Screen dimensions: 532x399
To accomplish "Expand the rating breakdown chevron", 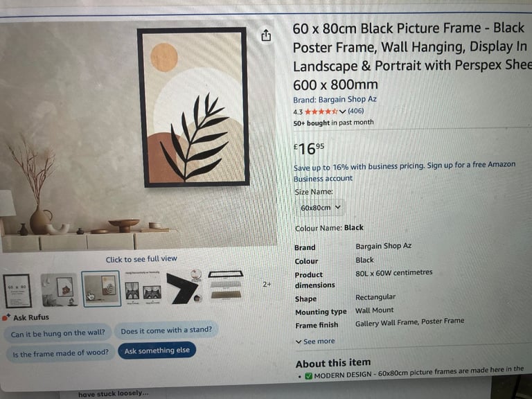I will [342, 112].
